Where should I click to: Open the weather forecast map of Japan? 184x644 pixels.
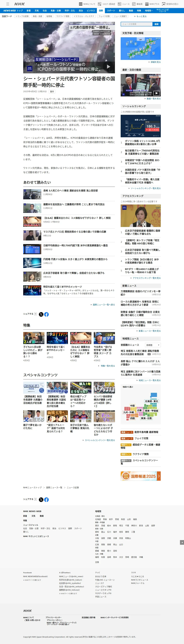click(x=140, y=48)
